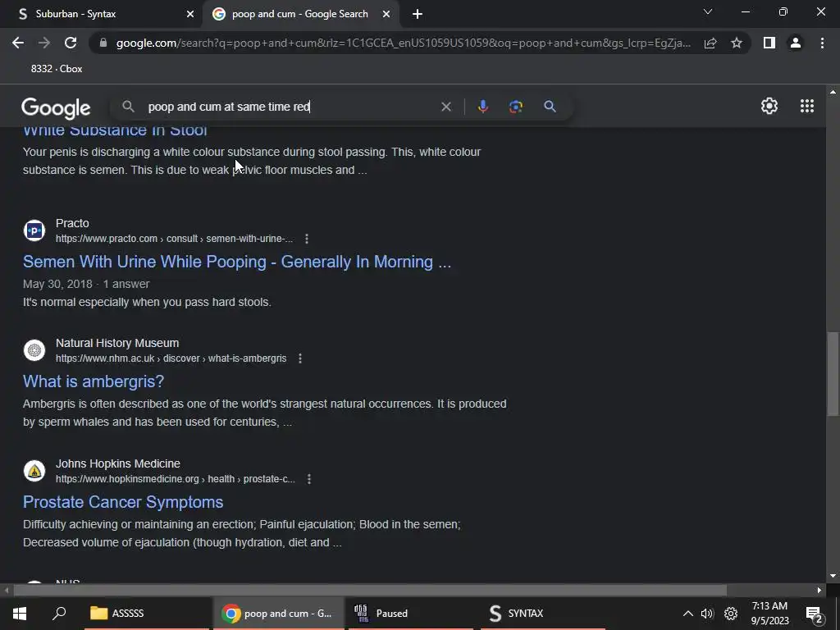
Task: Click the Natural History Museum site name
Action: point(117,343)
